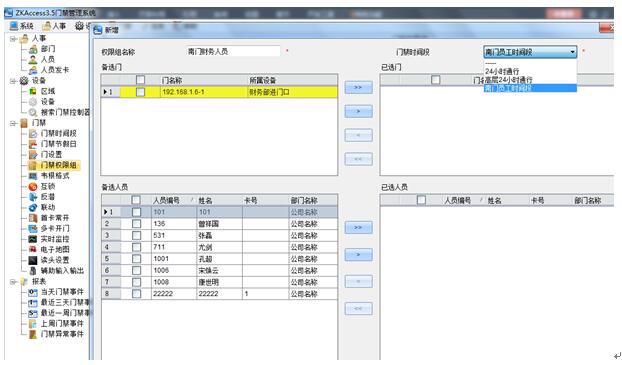622x365 pixels.
Task: Select the 门禁权限组 access level icon
Action: tap(33, 165)
